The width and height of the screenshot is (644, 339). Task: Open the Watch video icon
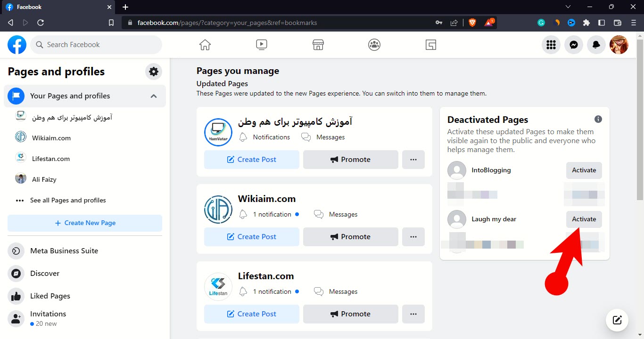pyautogui.click(x=261, y=45)
